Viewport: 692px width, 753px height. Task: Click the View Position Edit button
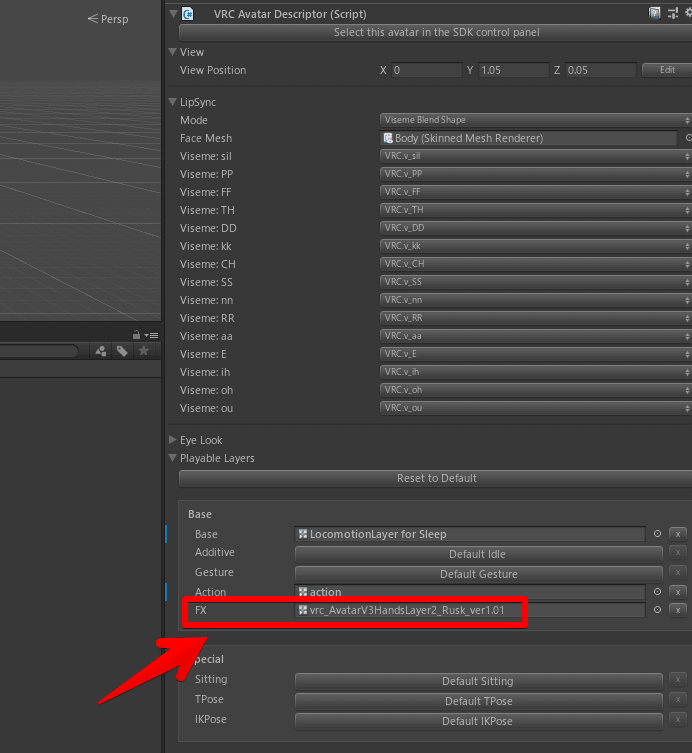(666, 70)
